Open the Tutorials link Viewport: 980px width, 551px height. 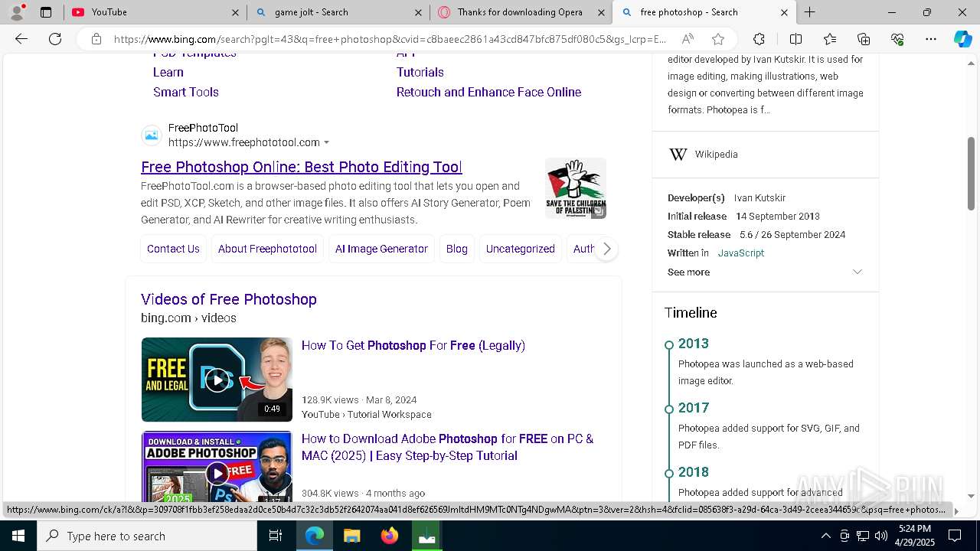(x=420, y=72)
